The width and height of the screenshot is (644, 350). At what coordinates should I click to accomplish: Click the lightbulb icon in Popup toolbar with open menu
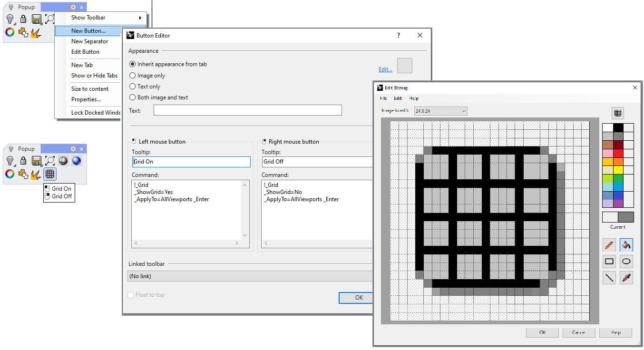[10, 19]
